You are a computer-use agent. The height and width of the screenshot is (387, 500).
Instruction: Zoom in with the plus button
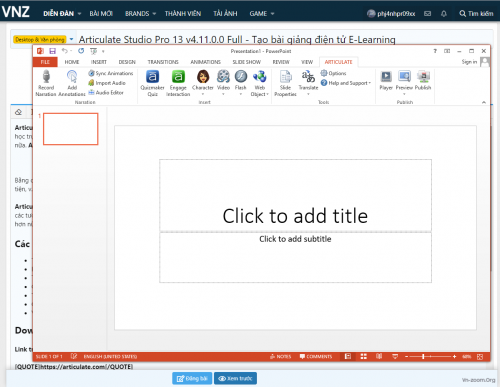(x=454, y=356)
